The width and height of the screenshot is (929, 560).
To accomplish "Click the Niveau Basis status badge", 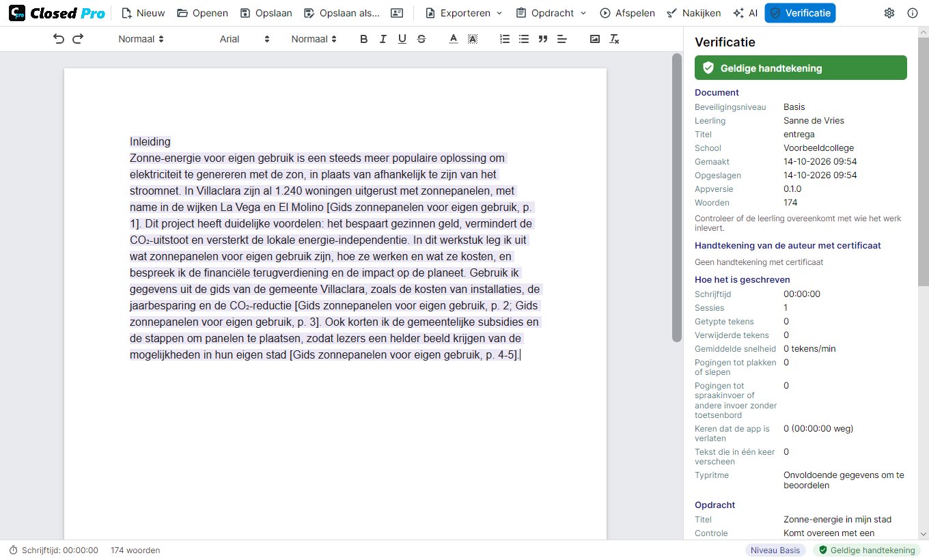I will click(x=775, y=550).
